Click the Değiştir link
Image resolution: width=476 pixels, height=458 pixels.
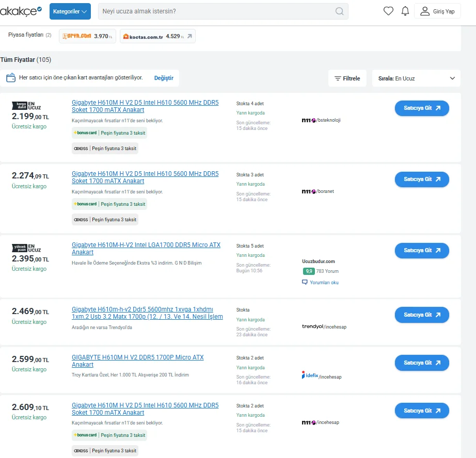coord(164,78)
